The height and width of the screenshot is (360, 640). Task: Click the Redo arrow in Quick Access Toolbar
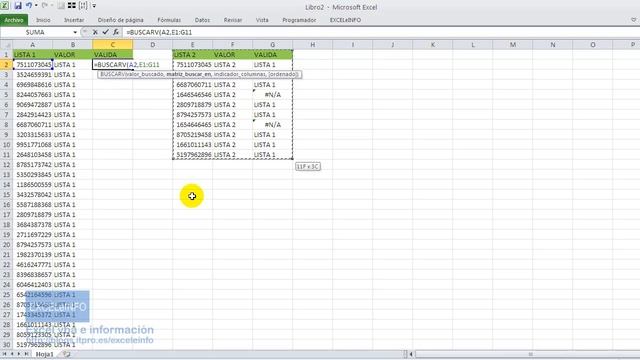pyautogui.click(x=44, y=6)
